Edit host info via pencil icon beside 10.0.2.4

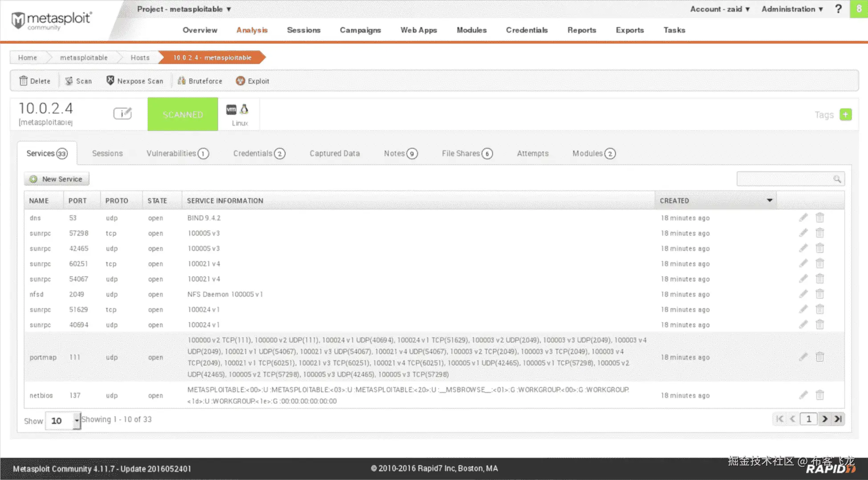122,113
